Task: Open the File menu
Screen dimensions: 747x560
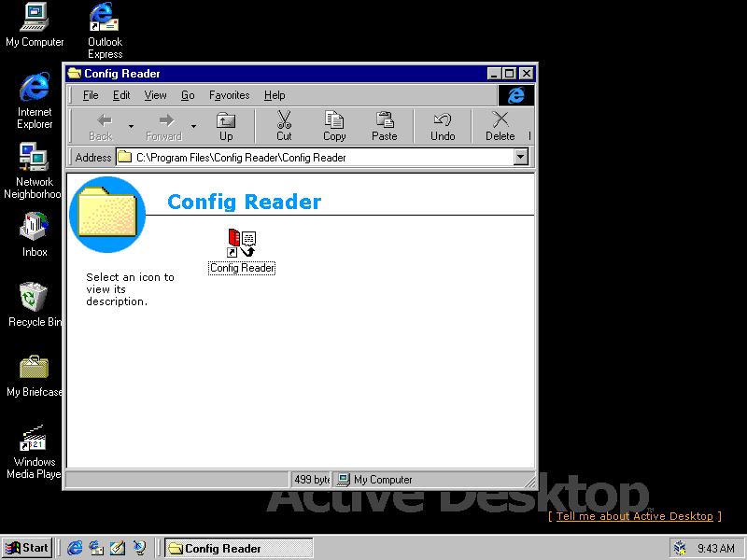Action: 91,95
